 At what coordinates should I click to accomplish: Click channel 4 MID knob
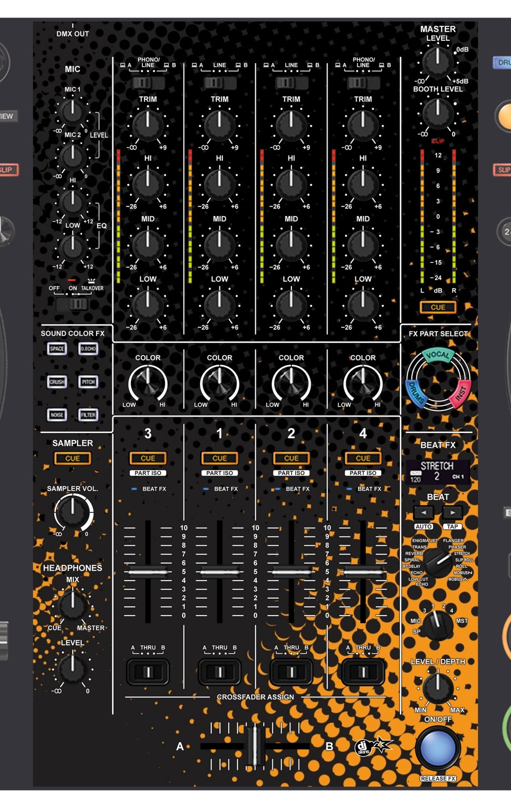(x=363, y=245)
